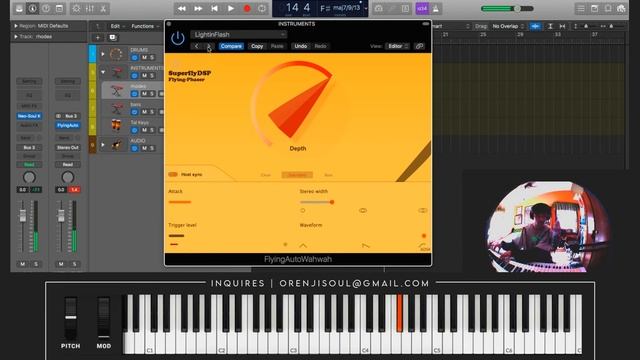The height and width of the screenshot is (360, 640).
Task: Click the Copy button in plugin header
Action: click(x=257, y=46)
